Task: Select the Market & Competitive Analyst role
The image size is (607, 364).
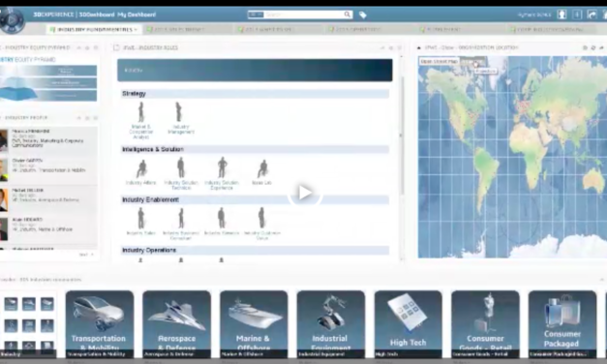Action: pos(141,120)
